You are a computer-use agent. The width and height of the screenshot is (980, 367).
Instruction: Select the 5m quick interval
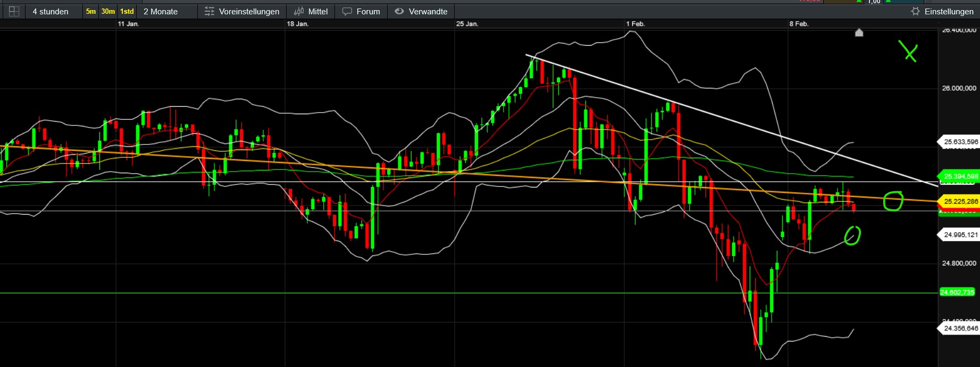(x=91, y=11)
